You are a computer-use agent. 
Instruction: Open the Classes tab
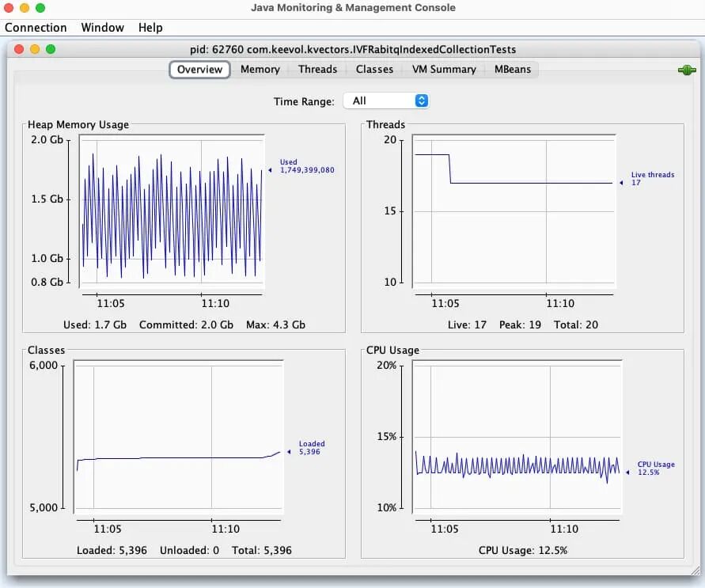[x=374, y=69]
